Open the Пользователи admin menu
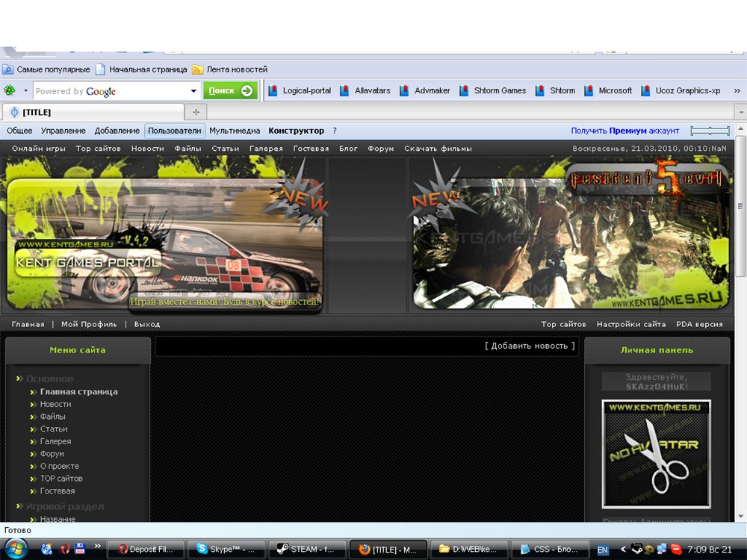 pos(174,131)
